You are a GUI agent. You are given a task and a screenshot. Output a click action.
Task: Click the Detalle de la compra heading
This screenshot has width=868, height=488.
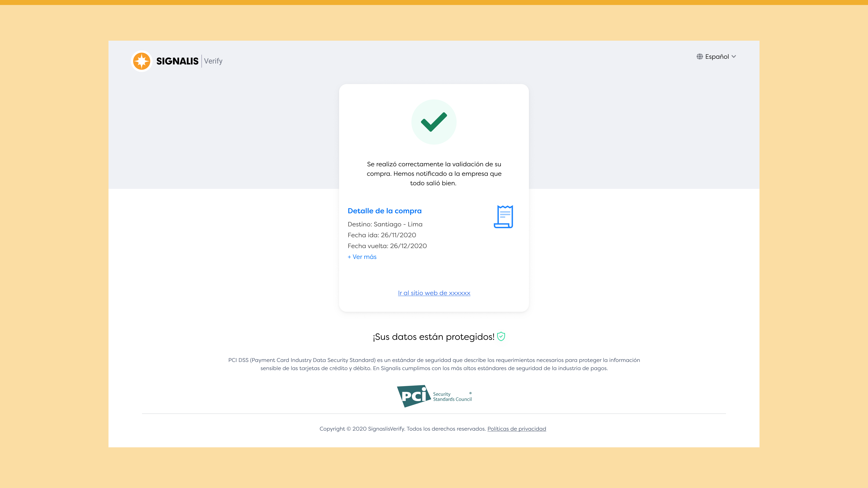(384, 211)
